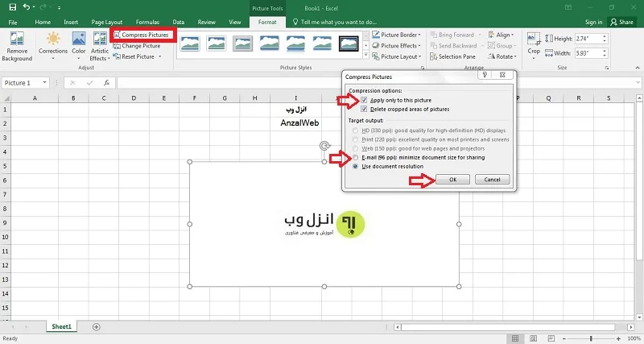Select the Print (220 ppi) radio option

355,139
